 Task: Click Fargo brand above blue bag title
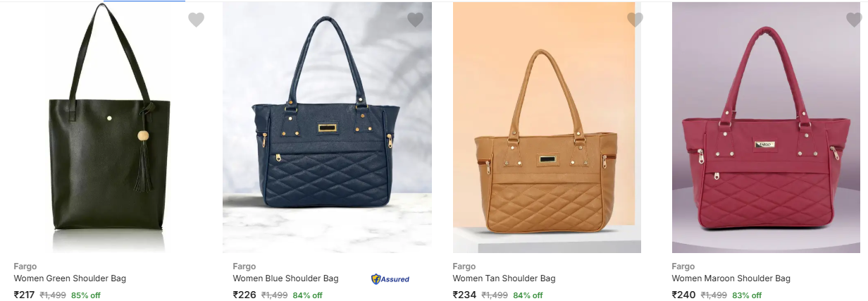[244, 266]
